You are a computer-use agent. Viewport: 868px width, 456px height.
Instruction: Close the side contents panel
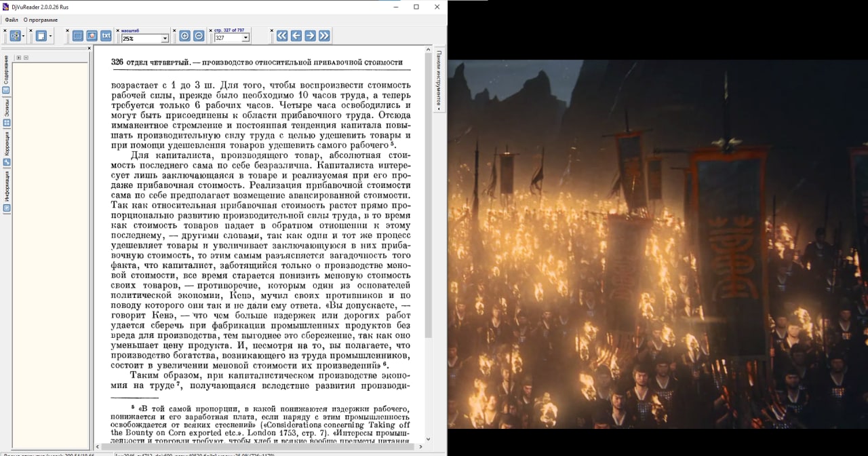pyautogui.click(x=90, y=48)
